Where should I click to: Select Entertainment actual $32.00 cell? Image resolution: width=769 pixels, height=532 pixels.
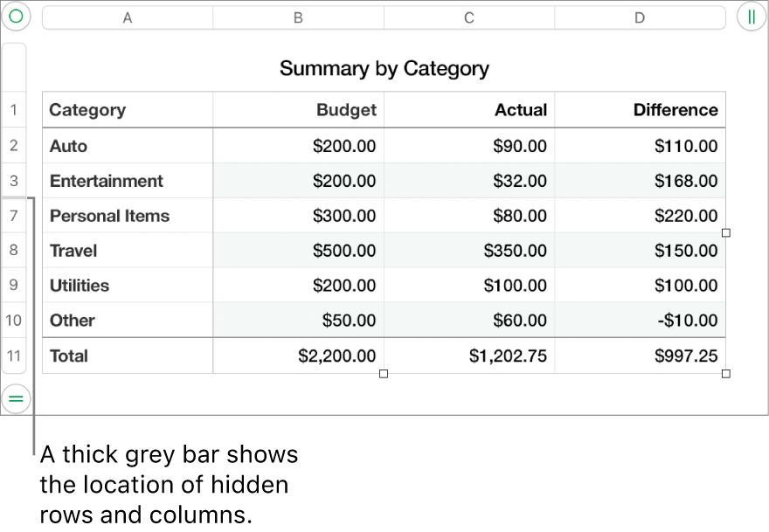tap(469, 181)
